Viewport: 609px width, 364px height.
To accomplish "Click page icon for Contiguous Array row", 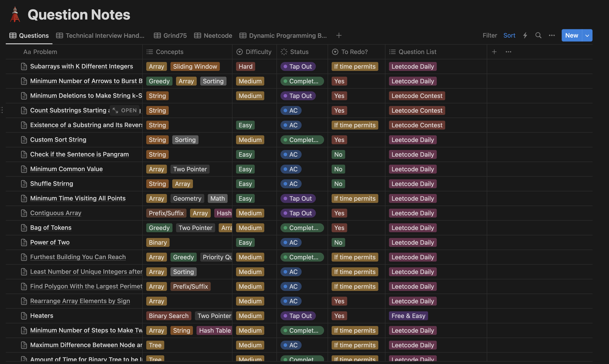I will click(x=24, y=213).
